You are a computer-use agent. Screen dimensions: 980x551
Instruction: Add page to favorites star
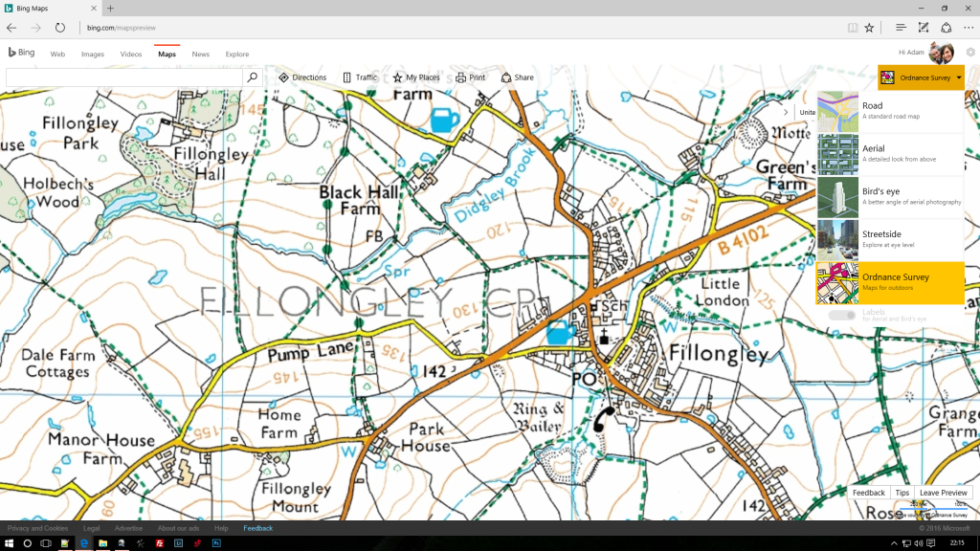tap(869, 28)
